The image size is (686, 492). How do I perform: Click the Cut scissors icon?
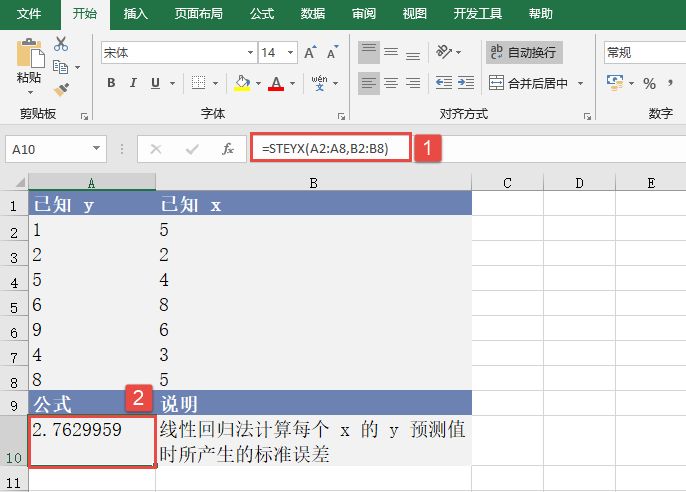click(x=61, y=44)
